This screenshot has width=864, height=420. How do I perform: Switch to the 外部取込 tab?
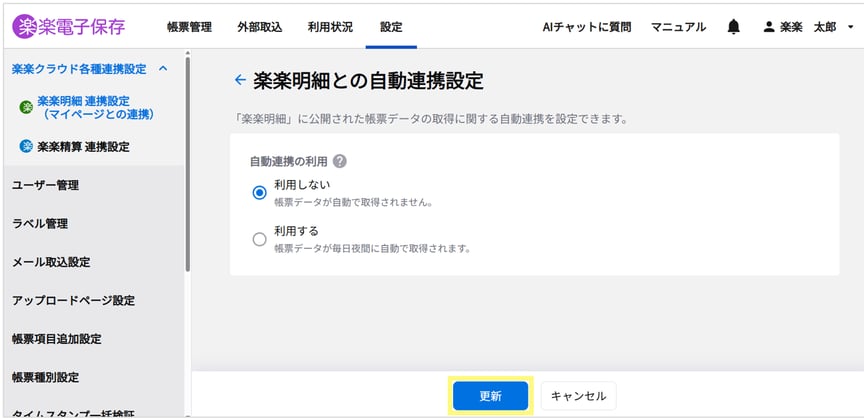pos(260,27)
